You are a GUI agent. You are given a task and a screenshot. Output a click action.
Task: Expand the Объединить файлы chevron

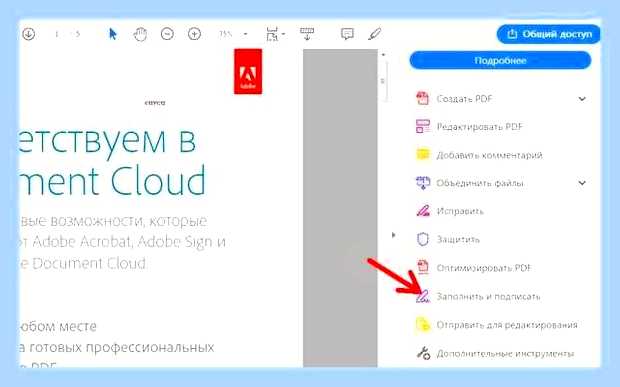tap(582, 183)
